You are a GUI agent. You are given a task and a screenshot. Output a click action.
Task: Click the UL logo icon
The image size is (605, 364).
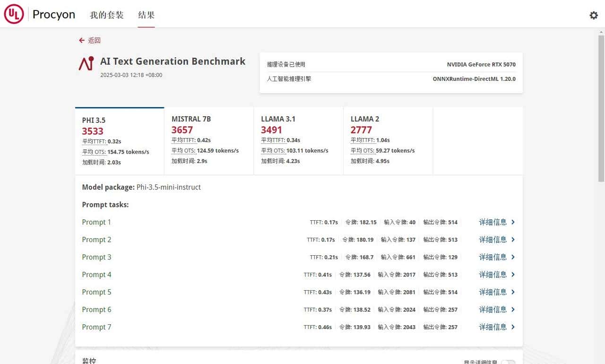pyautogui.click(x=14, y=14)
